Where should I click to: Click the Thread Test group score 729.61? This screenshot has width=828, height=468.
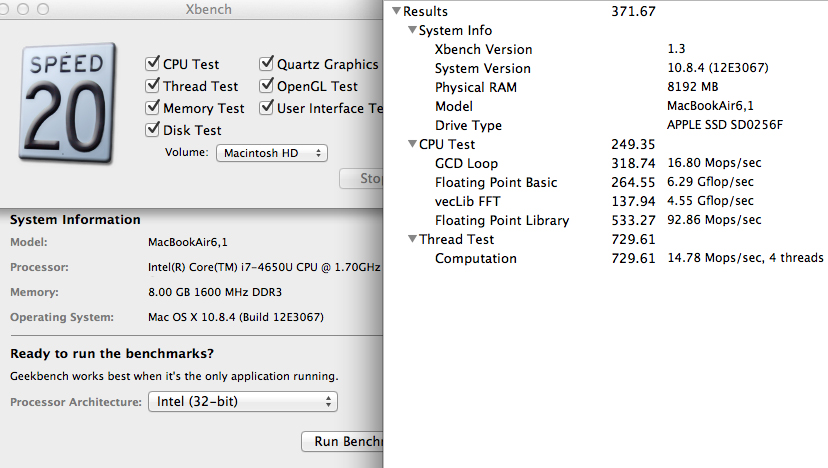pos(633,239)
